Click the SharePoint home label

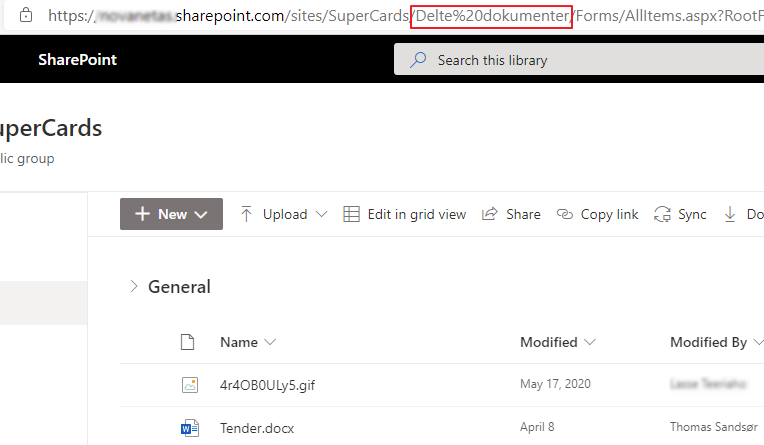77,60
